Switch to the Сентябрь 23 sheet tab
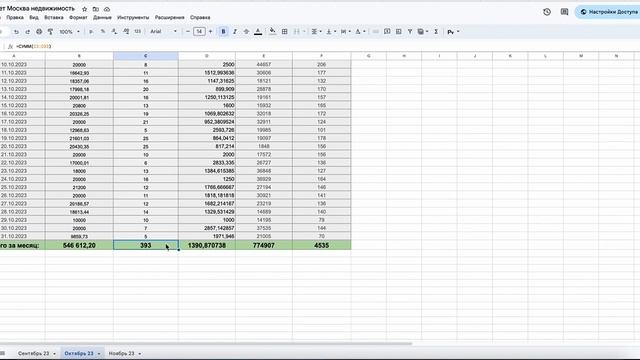Viewport: 640px width, 360px height. tap(33, 353)
